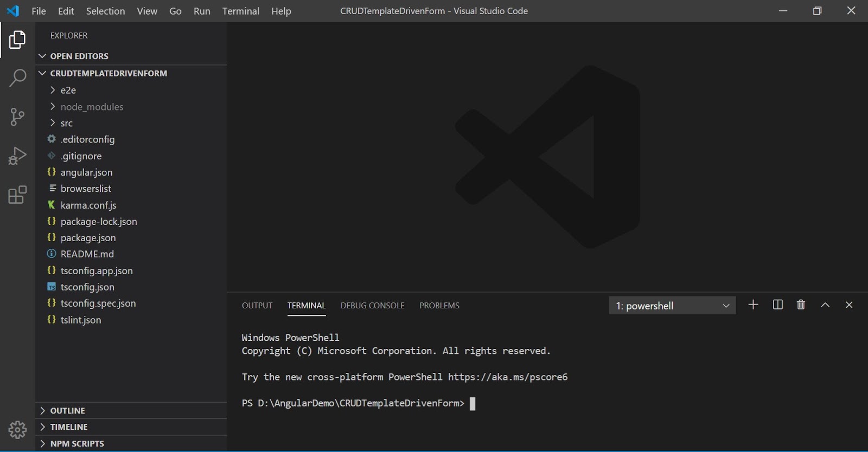868x452 pixels.
Task: Focus the PowerShell terminal prompt line
Action: pyautogui.click(x=358, y=403)
